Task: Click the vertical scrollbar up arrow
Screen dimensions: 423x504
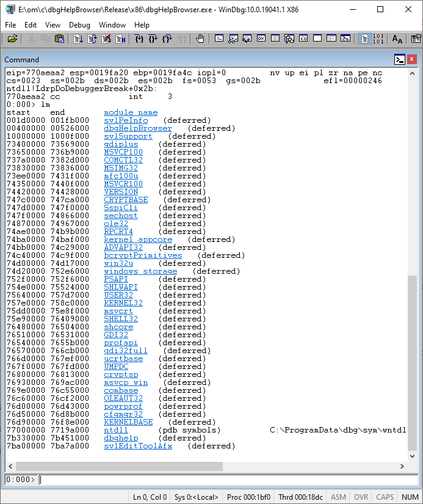Action: click(x=413, y=73)
